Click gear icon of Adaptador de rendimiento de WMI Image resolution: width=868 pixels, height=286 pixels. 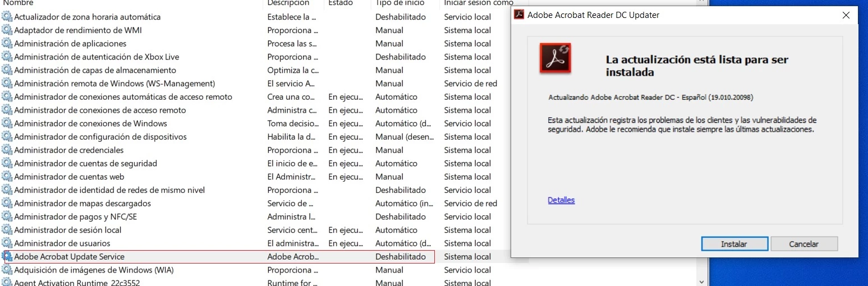click(x=7, y=30)
